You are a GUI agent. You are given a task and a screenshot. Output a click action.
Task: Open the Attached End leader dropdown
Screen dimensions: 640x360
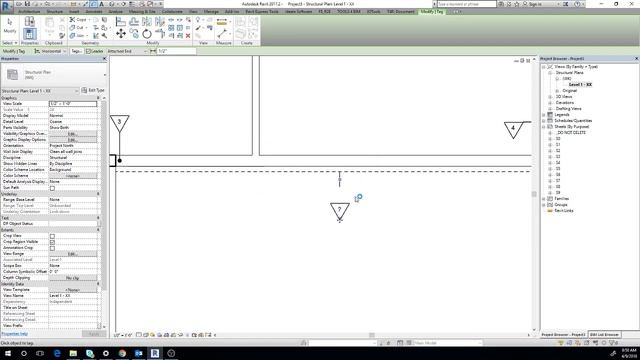click(127, 51)
